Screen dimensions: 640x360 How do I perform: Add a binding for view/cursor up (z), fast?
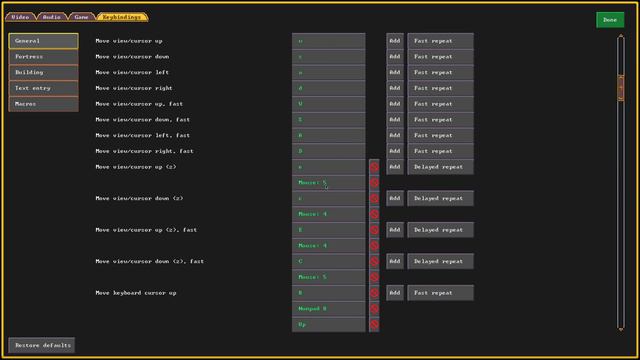(395, 230)
